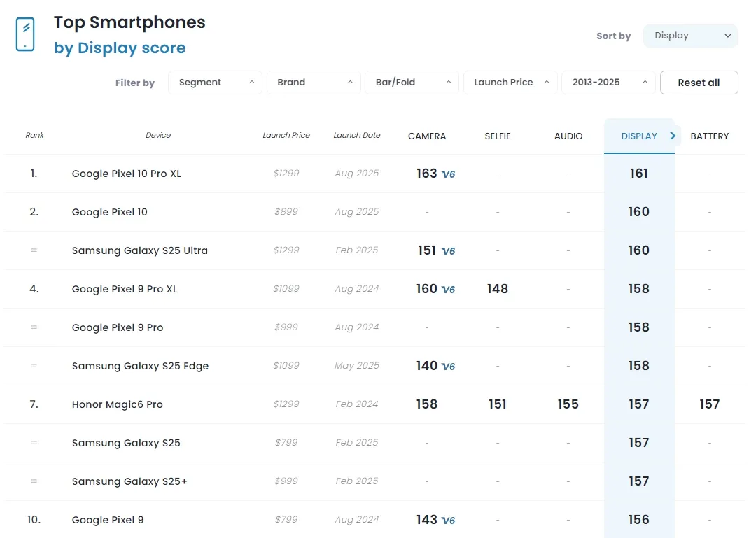The height and width of the screenshot is (538, 756).
Task: Switch to the CAMERA score column
Action: point(427,136)
